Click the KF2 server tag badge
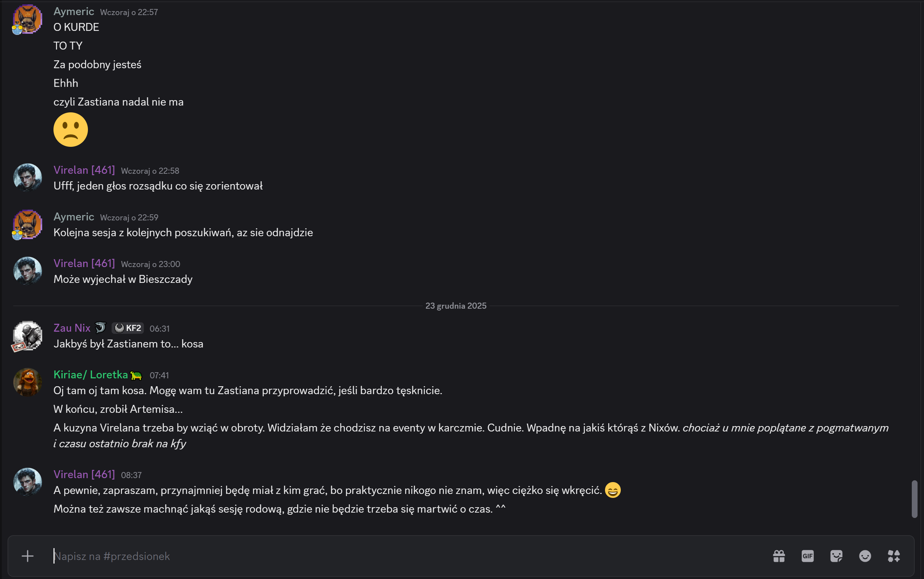Viewport: 924px width, 579px height. (x=128, y=328)
